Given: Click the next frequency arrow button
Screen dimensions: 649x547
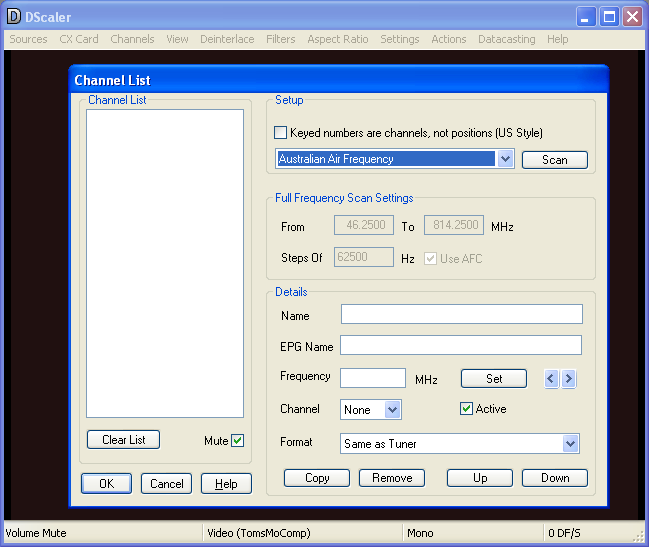Looking at the screenshot, I should point(568,378).
